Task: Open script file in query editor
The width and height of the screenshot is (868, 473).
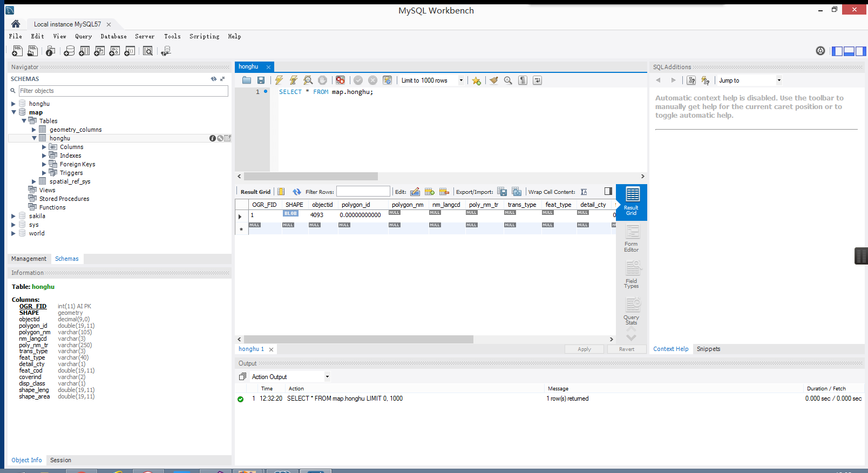Action: click(247, 80)
